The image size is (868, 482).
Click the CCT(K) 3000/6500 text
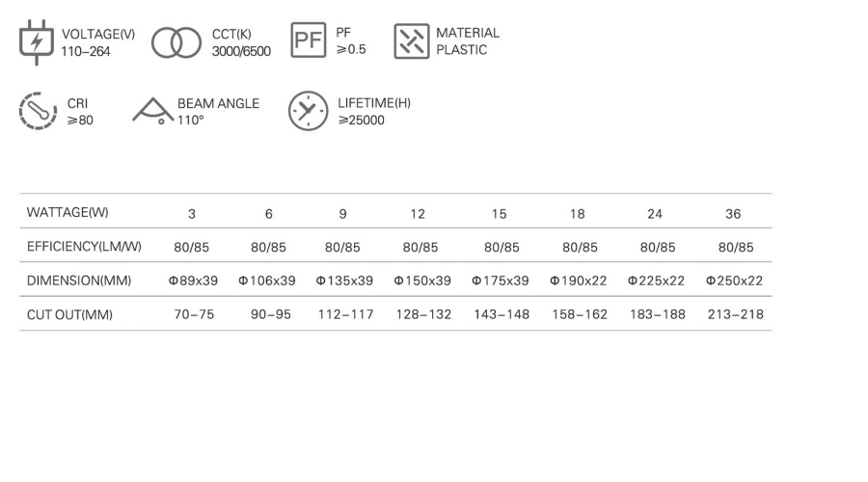coord(241,42)
